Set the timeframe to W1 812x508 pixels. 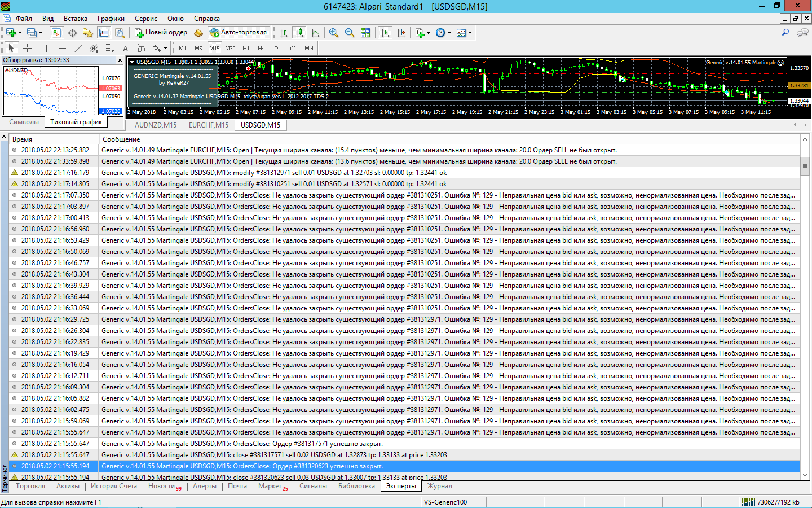pyautogui.click(x=294, y=49)
